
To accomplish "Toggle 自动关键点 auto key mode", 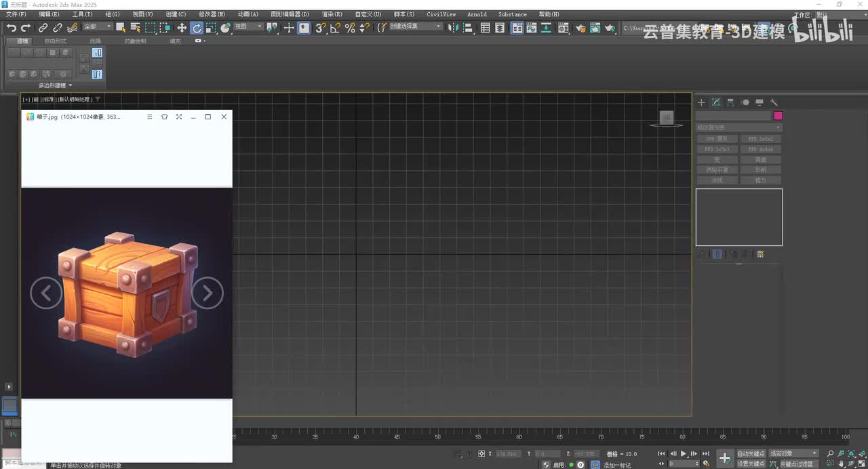I will [751, 453].
